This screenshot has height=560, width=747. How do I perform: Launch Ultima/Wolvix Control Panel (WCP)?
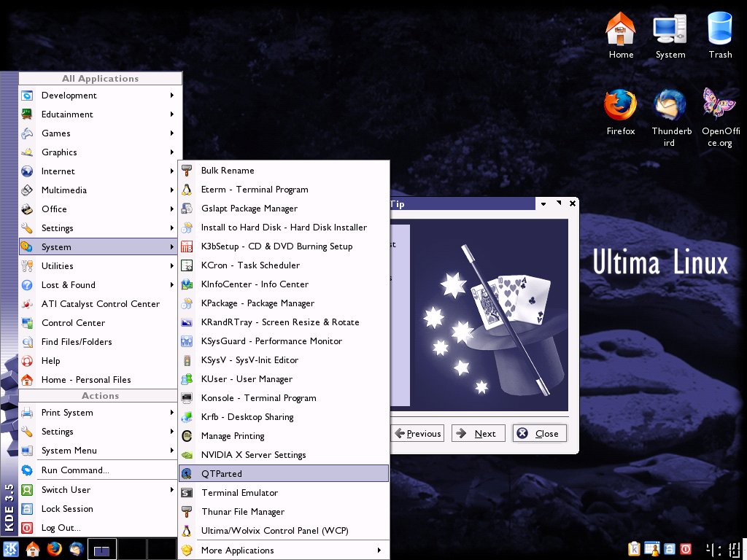tap(284, 531)
